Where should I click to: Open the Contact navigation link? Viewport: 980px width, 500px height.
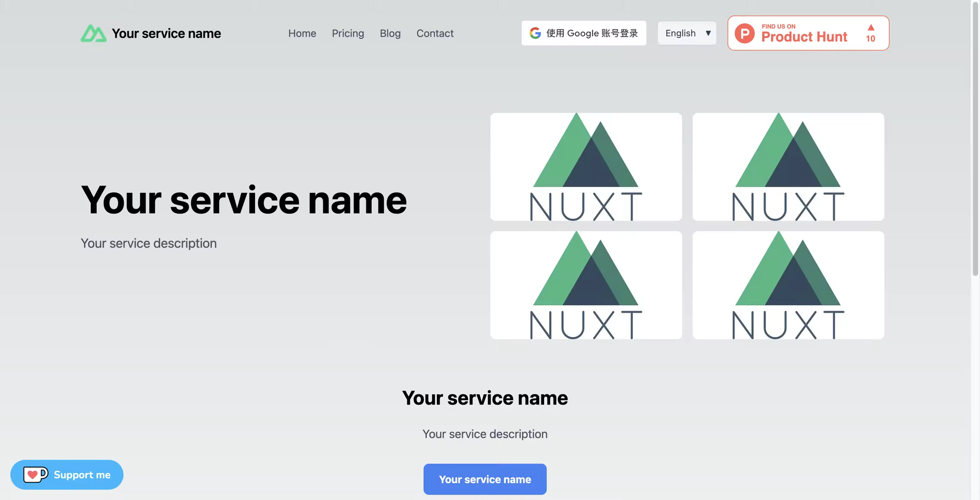pyautogui.click(x=434, y=33)
